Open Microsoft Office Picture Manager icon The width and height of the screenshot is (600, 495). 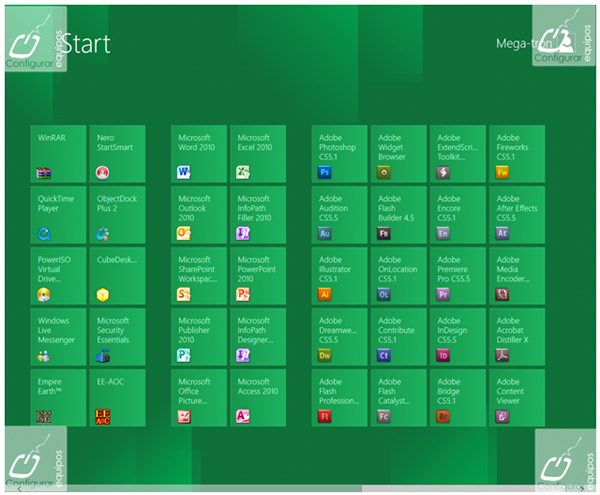(x=184, y=416)
